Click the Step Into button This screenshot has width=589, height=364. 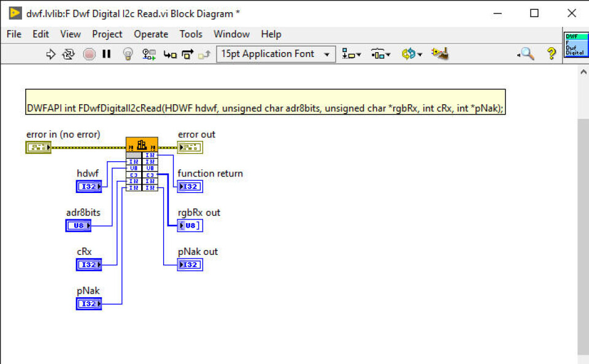[170, 55]
